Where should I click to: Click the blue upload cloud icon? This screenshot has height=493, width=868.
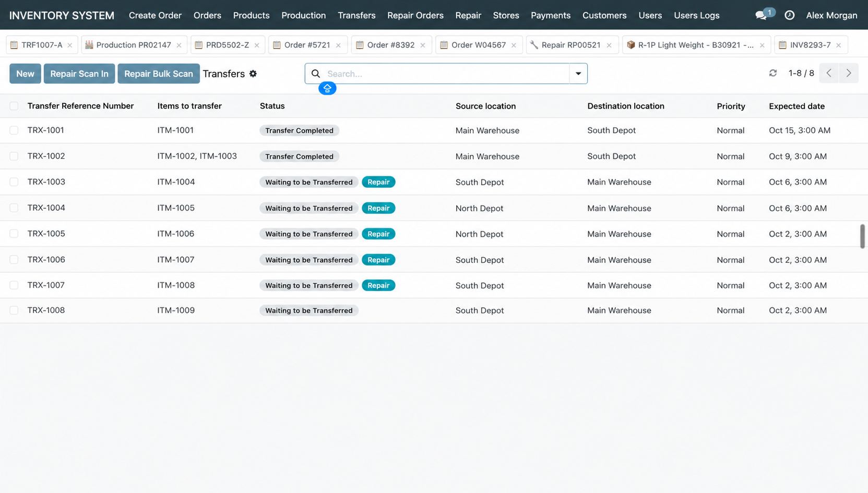[327, 88]
